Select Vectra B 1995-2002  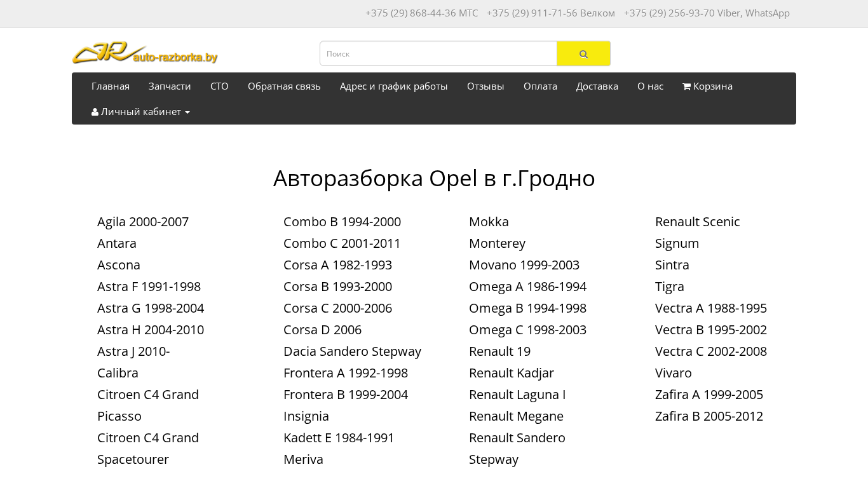click(711, 330)
